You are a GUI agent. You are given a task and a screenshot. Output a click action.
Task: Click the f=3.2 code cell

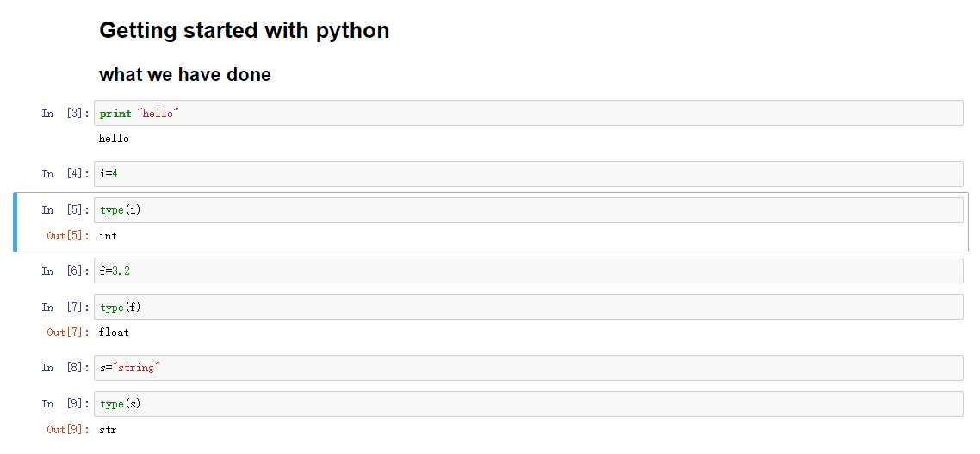(528, 271)
